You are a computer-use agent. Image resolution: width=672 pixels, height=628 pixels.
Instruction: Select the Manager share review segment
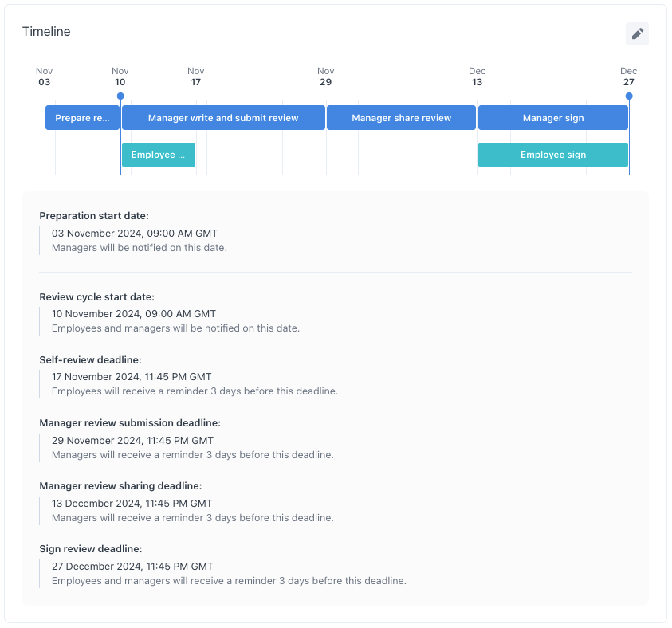coord(400,117)
